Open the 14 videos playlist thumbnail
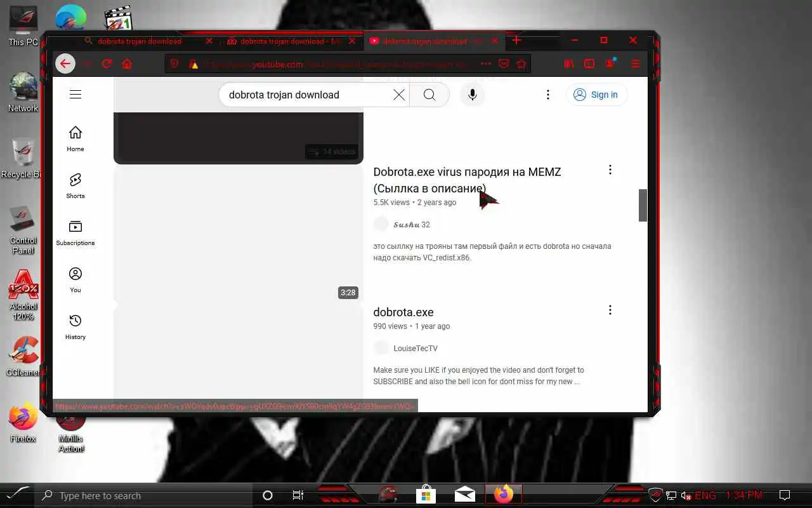 [x=238, y=138]
